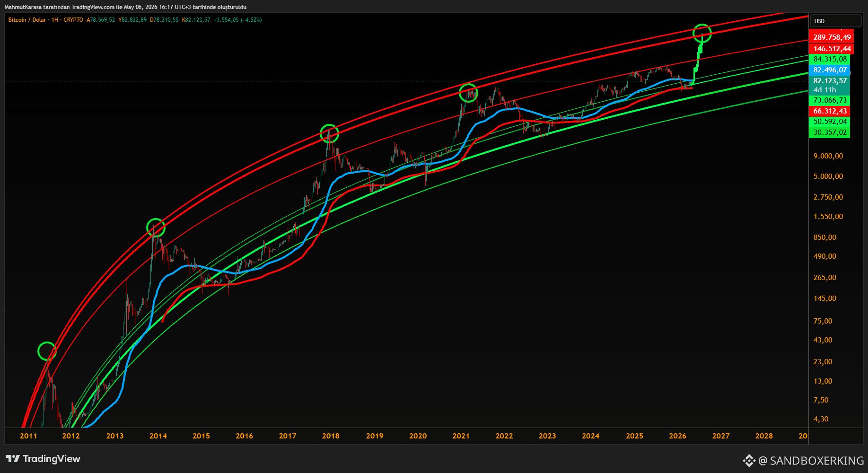868x473 pixels.
Task: Click the 13,00 price axis value
Action: pyautogui.click(x=823, y=381)
